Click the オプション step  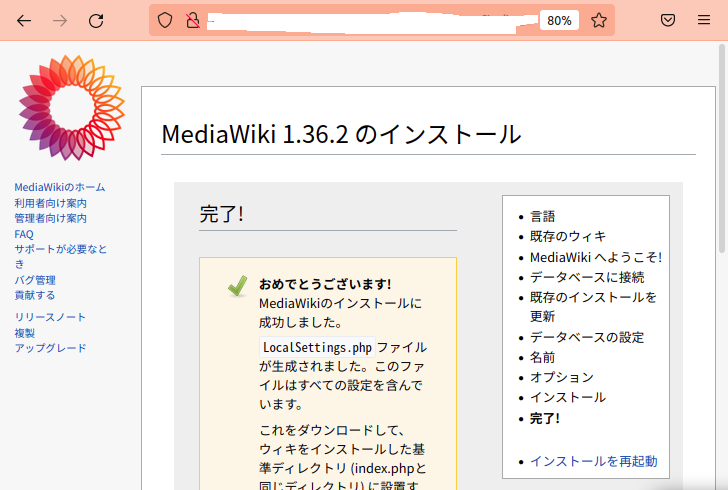coord(562,377)
